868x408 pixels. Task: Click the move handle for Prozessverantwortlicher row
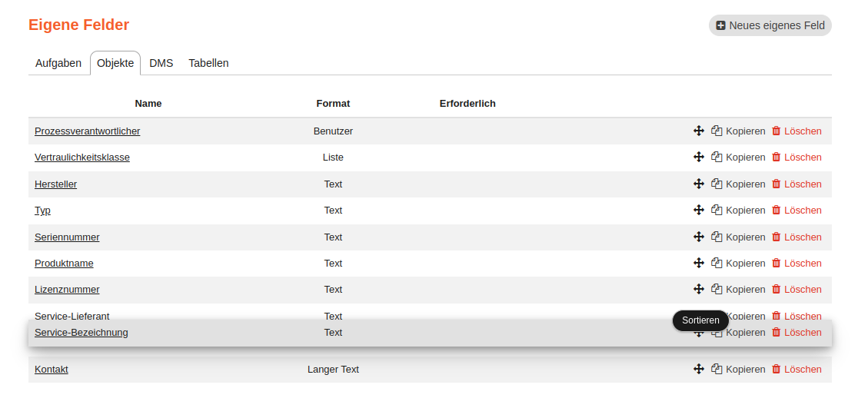click(x=699, y=131)
